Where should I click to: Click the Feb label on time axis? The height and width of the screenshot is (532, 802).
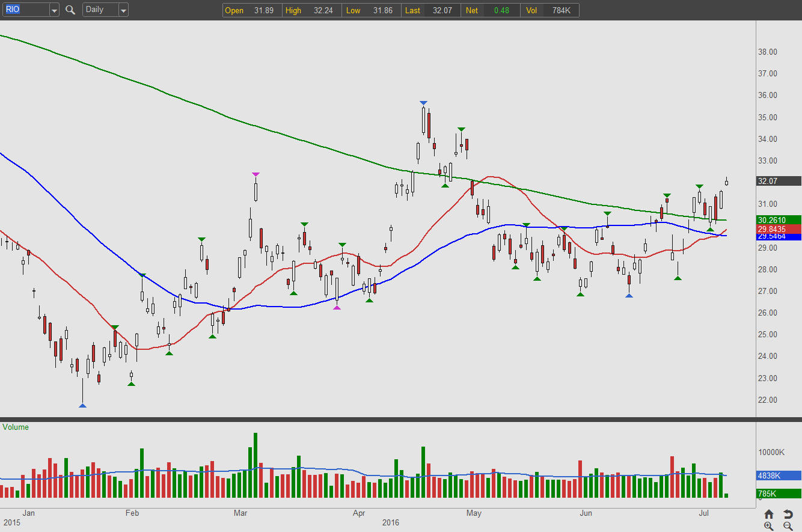point(132,513)
